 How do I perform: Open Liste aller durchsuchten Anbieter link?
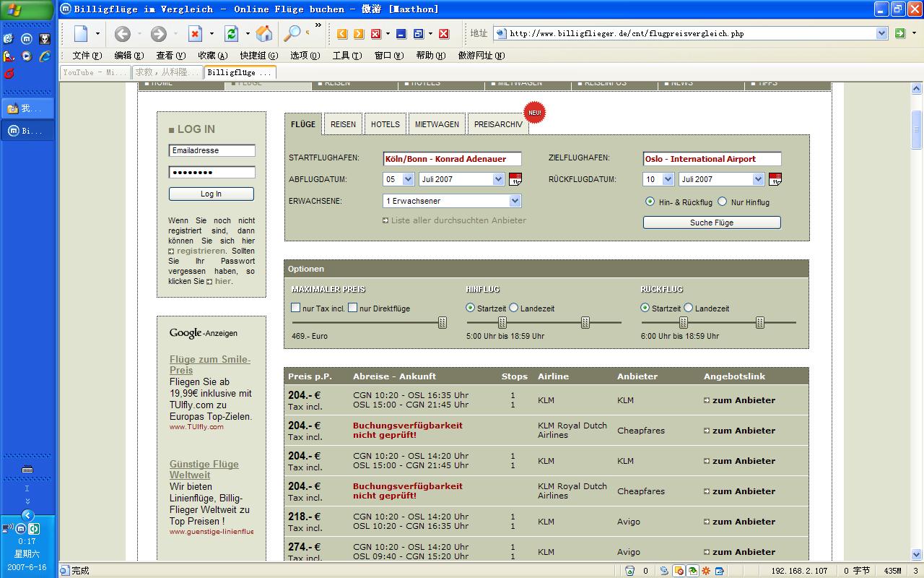(458, 220)
